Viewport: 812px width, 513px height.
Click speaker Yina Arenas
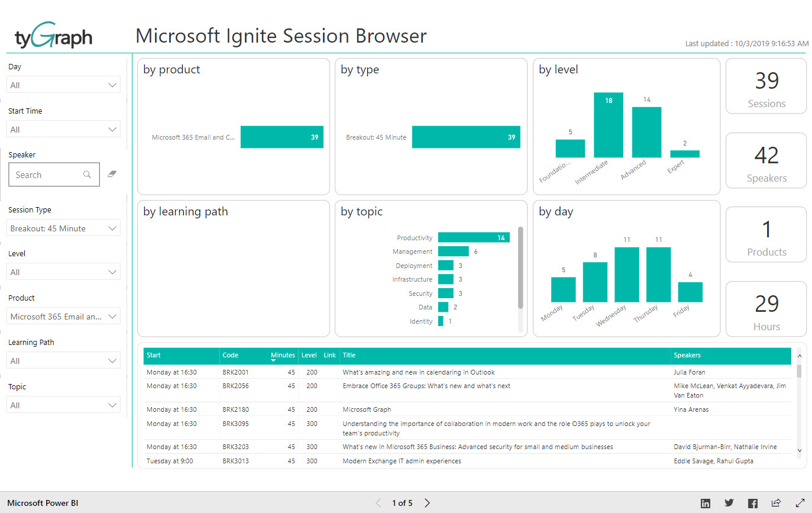(691, 409)
